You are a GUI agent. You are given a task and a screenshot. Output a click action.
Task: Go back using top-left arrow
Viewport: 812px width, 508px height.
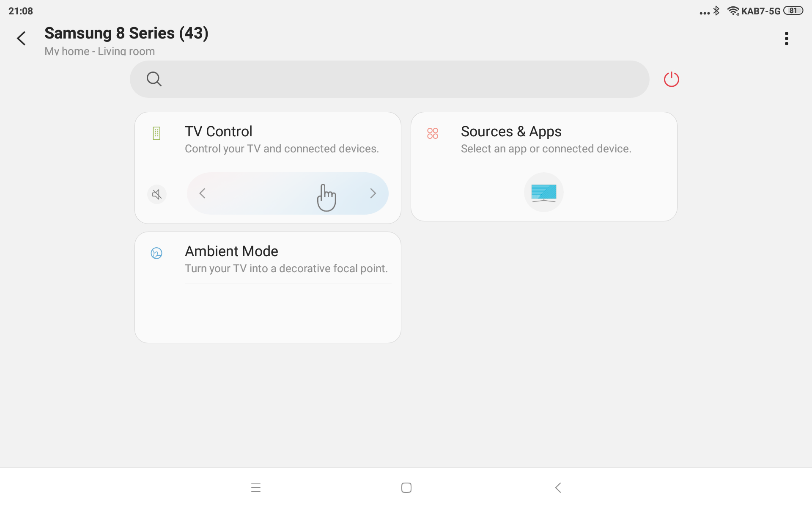22,39
